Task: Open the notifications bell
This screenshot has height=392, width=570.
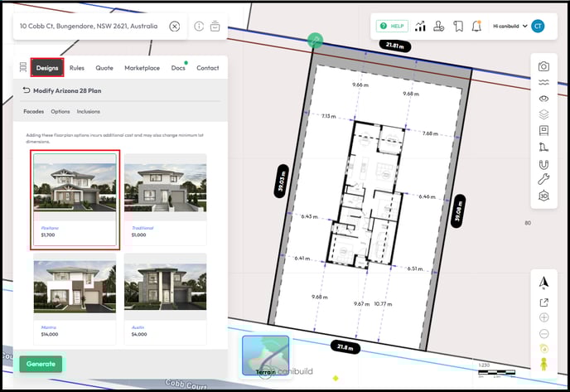Action: [476, 27]
